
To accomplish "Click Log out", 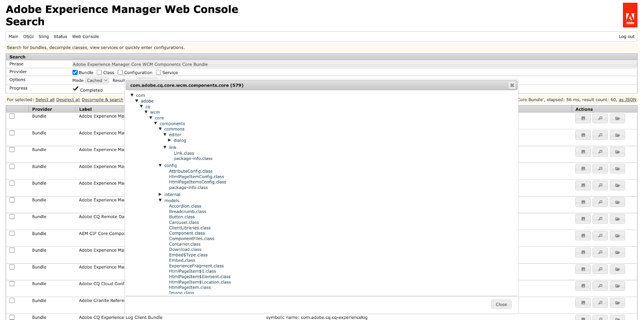I will click(x=626, y=37).
